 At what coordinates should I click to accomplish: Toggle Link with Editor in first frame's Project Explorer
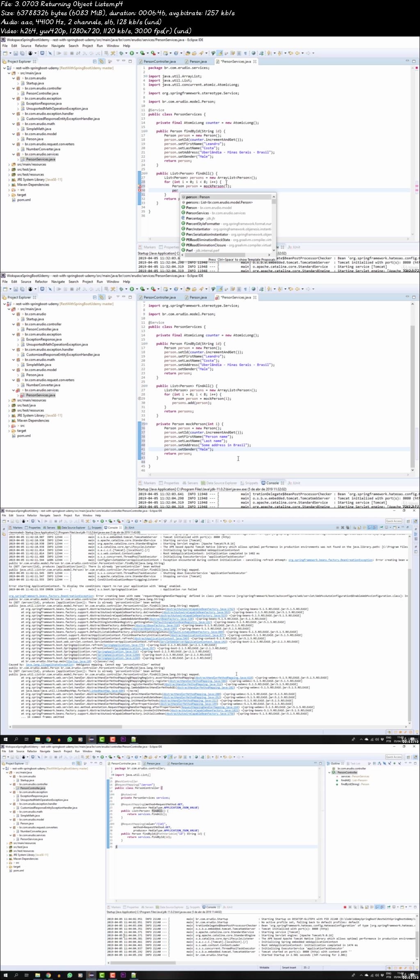(101, 62)
